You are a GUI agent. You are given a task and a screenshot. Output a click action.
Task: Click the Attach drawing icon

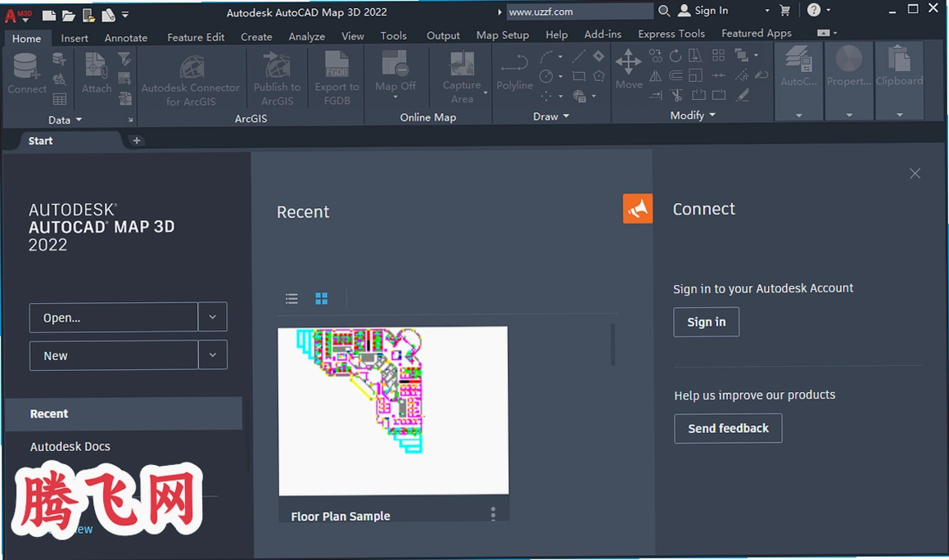(97, 73)
